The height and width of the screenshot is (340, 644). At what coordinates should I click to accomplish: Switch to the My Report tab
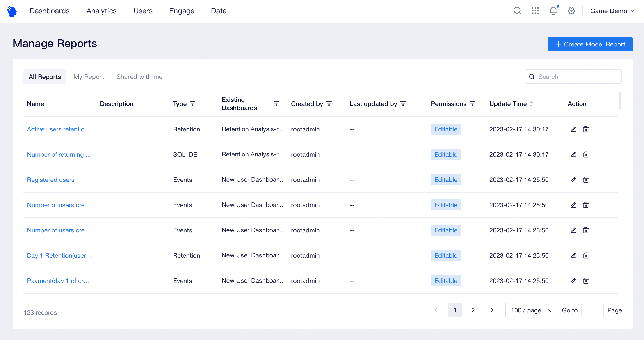point(89,77)
